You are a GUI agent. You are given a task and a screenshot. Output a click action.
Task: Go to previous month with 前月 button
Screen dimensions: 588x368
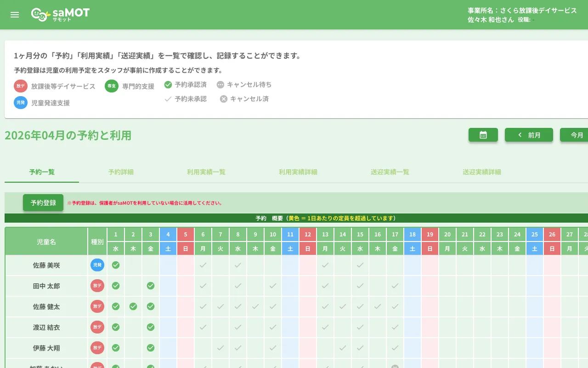[x=529, y=135]
